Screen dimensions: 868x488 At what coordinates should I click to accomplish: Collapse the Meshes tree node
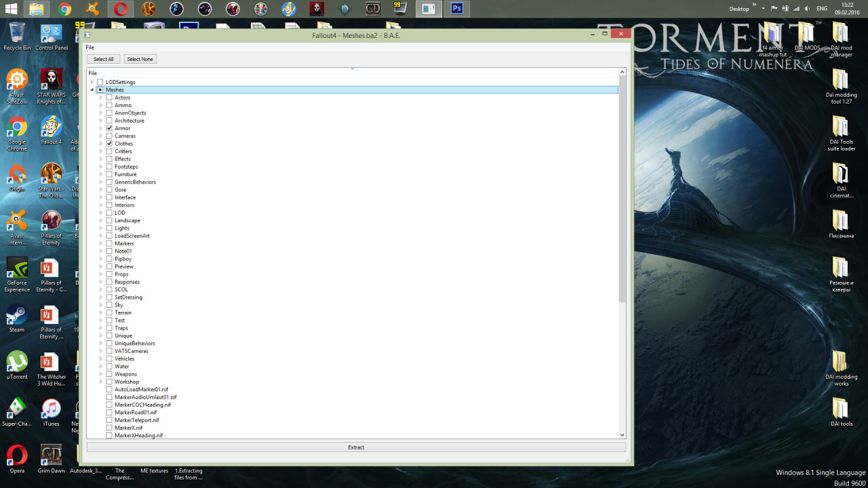pos(92,89)
